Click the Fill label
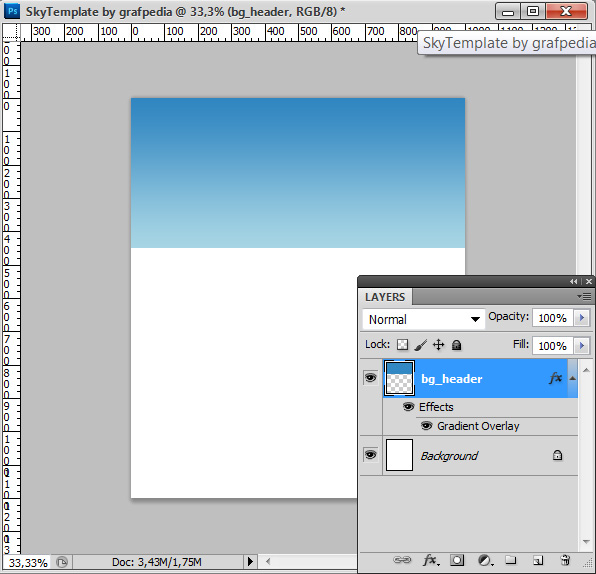 [x=521, y=344]
